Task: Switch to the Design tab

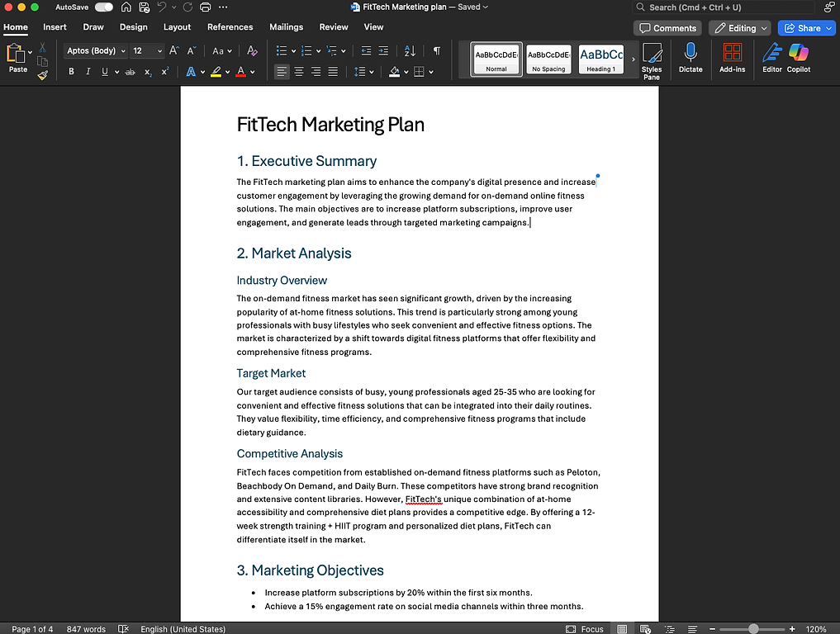Action: (134, 26)
